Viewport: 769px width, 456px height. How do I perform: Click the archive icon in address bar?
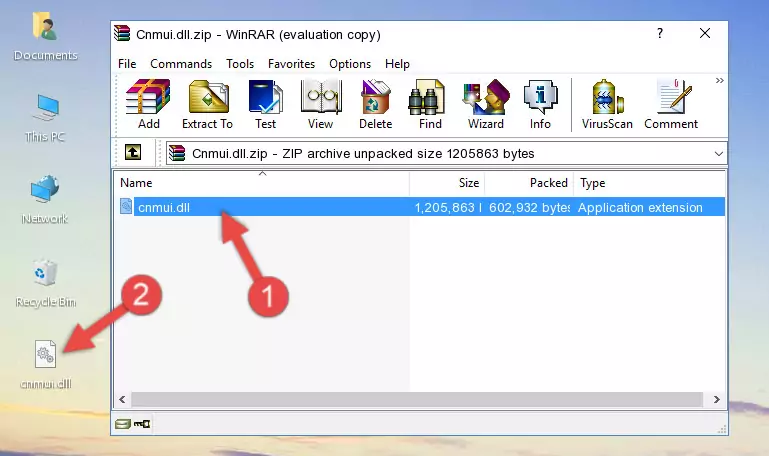tap(177, 153)
